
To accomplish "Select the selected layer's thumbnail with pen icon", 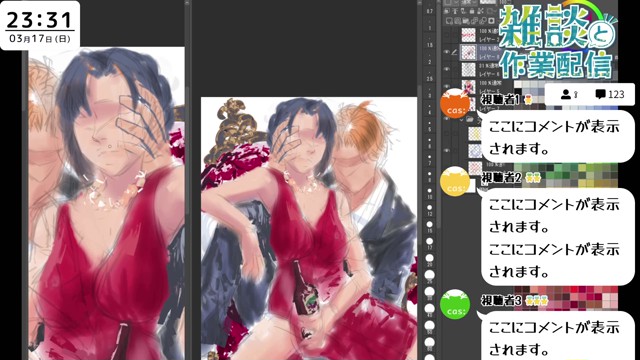I will [469, 52].
